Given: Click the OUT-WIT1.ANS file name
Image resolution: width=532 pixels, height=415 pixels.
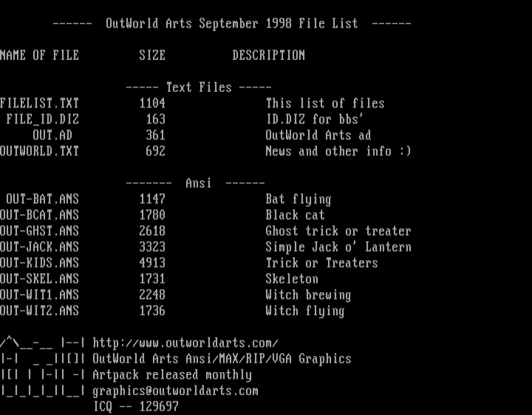Looking at the screenshot, I should click(x=40, y=295).
